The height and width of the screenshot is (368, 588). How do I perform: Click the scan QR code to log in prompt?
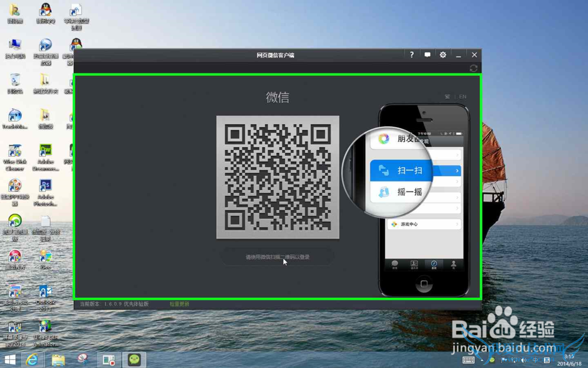[278, 257]
